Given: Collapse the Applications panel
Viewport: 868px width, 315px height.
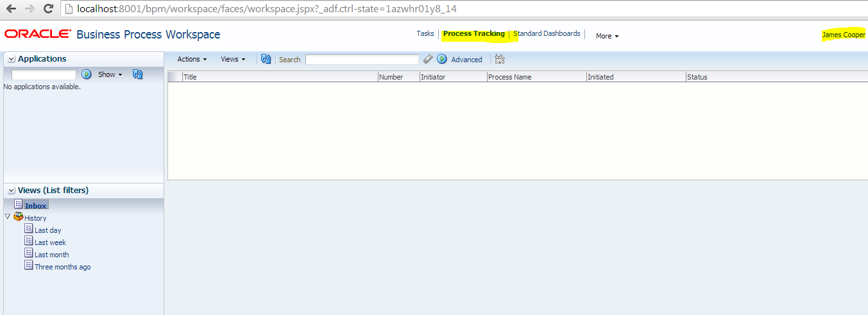Looking at the screenshot, I should pyautogui.click(x=12, y=59).
